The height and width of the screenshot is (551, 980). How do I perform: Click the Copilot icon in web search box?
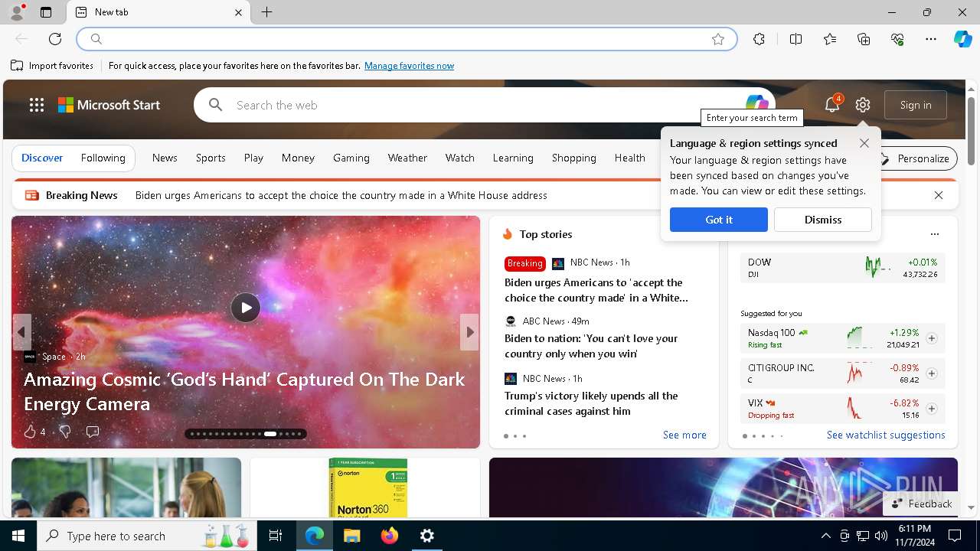[756, 103]
